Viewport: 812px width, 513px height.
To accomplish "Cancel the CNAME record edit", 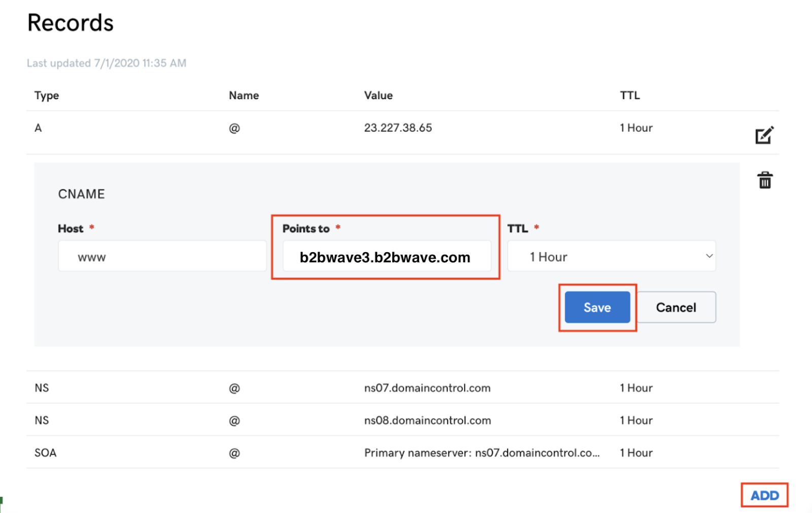I will tap(676, 307).
